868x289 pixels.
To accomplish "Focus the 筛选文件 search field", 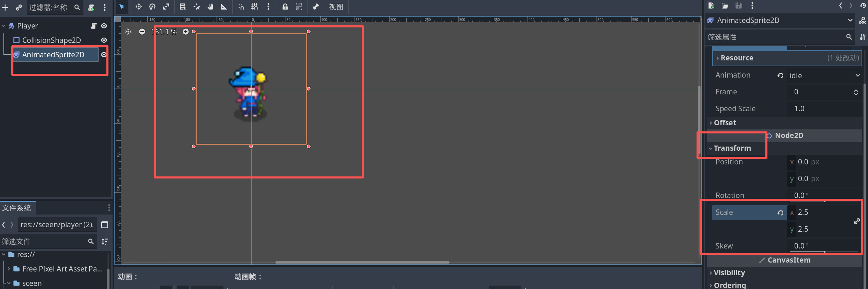I will click(x=48, y=242).
